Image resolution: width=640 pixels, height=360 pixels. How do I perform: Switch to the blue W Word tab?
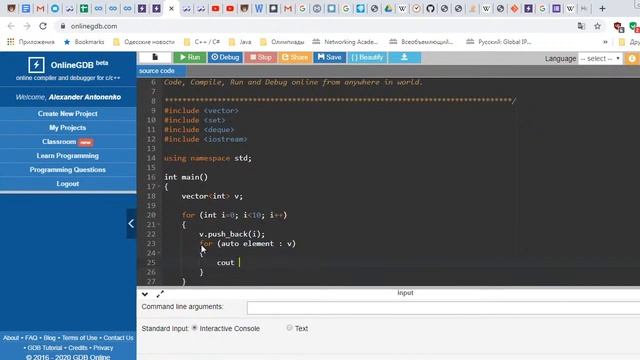pyautogui.click(x=259, y=8)
